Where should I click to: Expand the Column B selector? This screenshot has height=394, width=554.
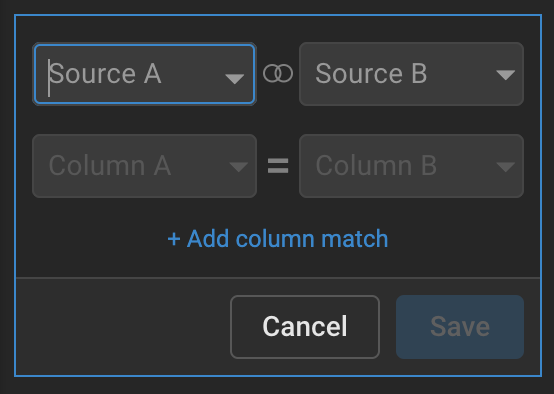coord(411,166)
